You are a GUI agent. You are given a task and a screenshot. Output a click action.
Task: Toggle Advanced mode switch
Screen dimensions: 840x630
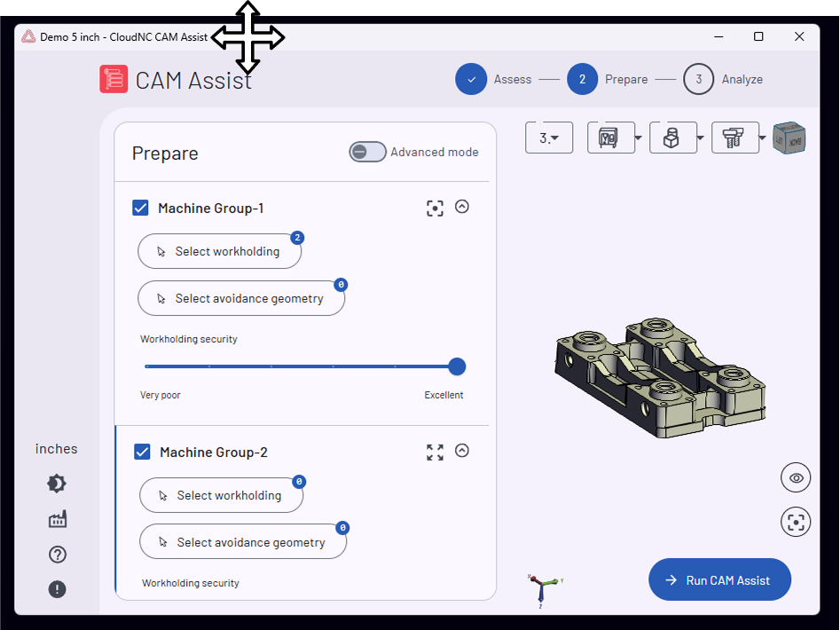click(367, 152)
